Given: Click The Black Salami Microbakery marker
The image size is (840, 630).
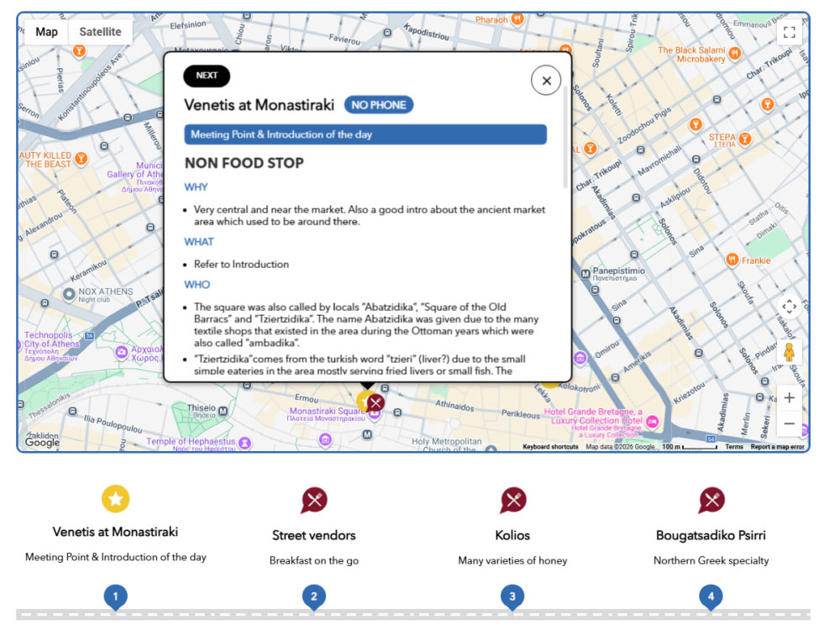Looking at the screenshot, I should [x=735, y=54].
